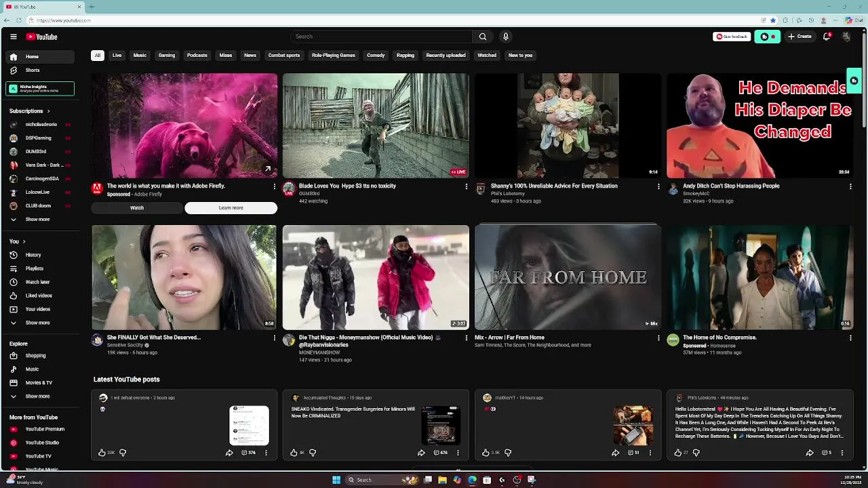Open options for Far From Home mix
868x488 pixels.
(x=658, y=338)
